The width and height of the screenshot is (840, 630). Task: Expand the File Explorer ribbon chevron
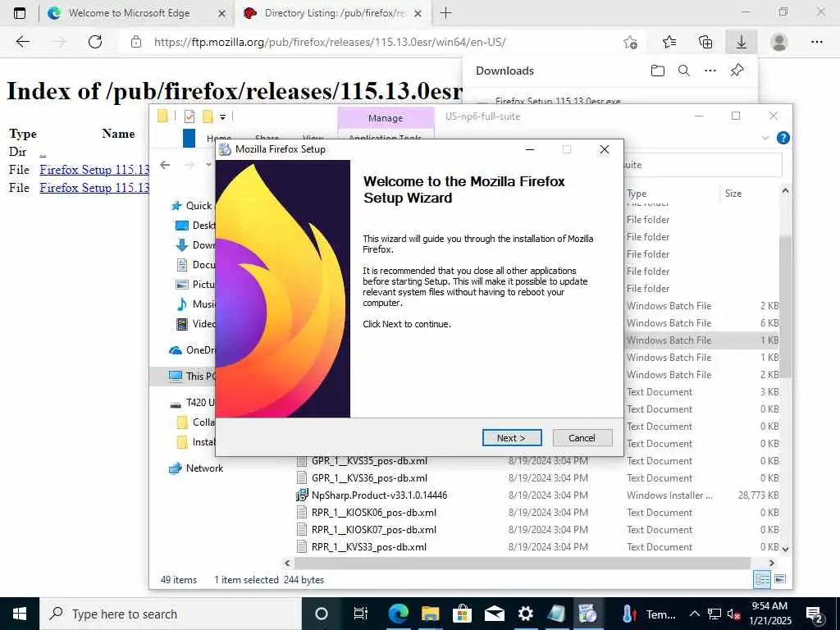coord(765,138)
